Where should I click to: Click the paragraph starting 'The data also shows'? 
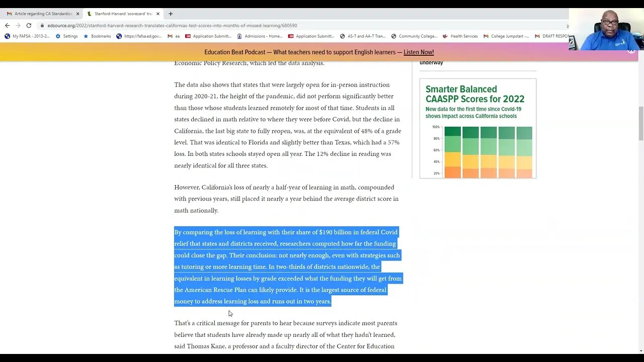(288, 125)
